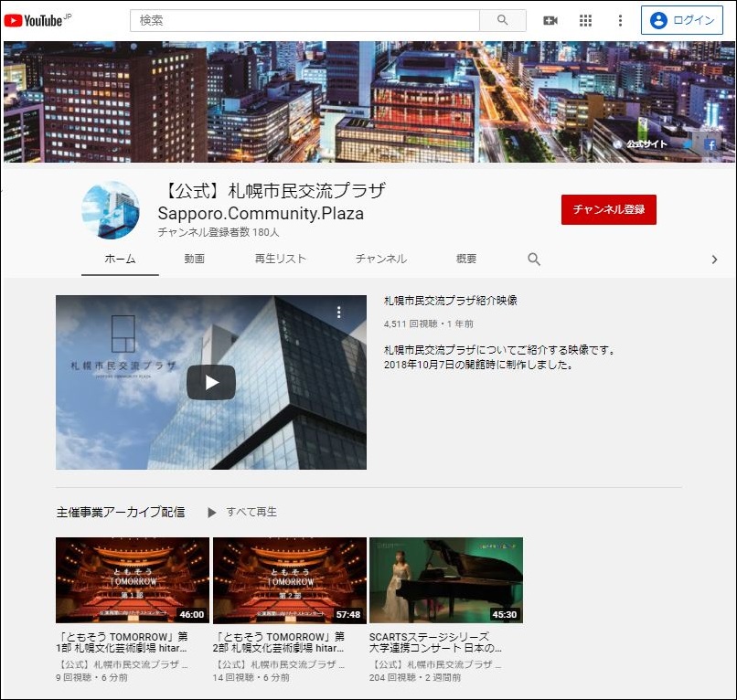Open the three-dot menu on the featured video

[339, 313]
